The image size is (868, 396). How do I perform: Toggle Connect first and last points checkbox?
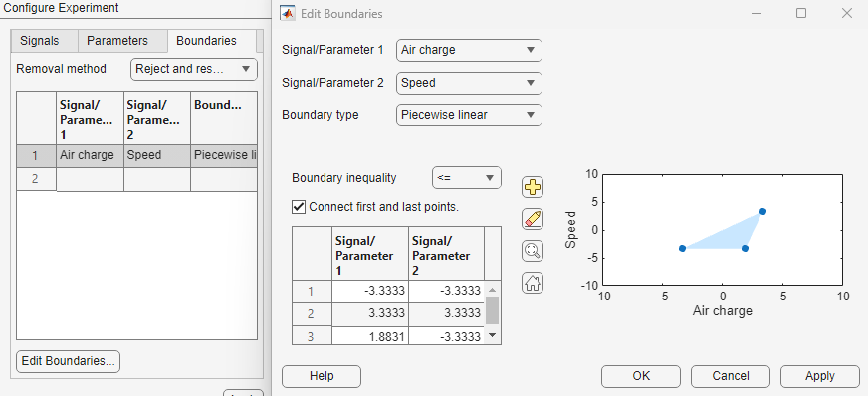(x=299, y=207)
